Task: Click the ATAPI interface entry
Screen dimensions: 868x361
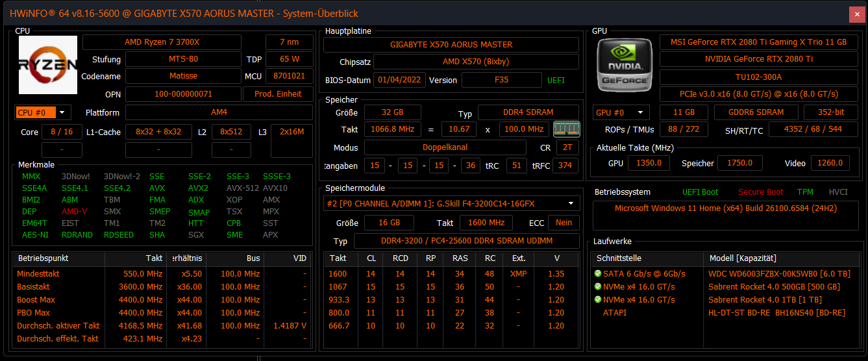Action: click(x=615, y=312)
